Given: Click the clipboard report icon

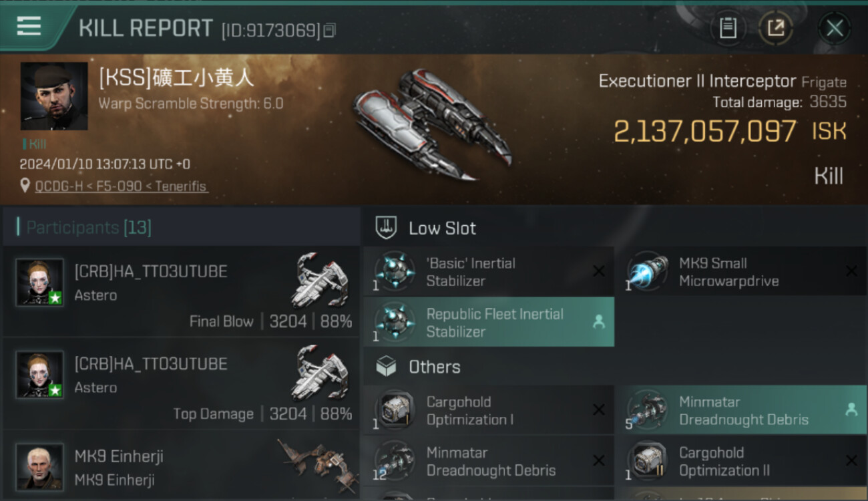Looking at the screenshot, I should click(728, 28).
